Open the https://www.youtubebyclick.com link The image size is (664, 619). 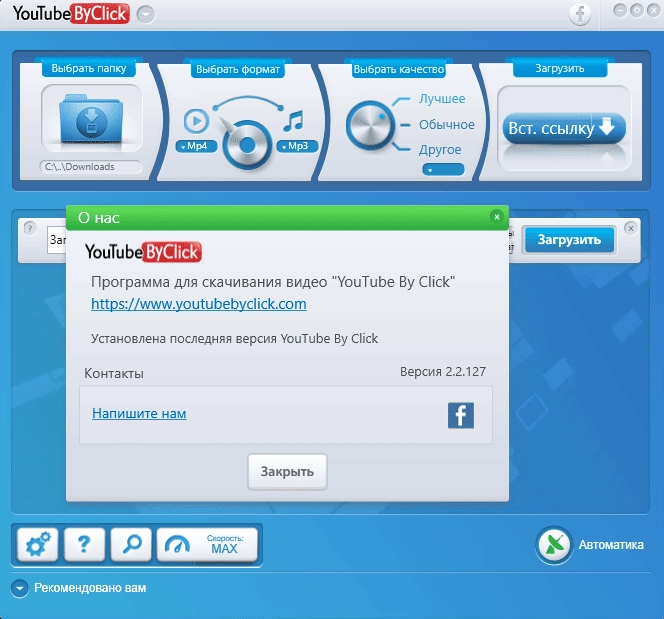199,304
